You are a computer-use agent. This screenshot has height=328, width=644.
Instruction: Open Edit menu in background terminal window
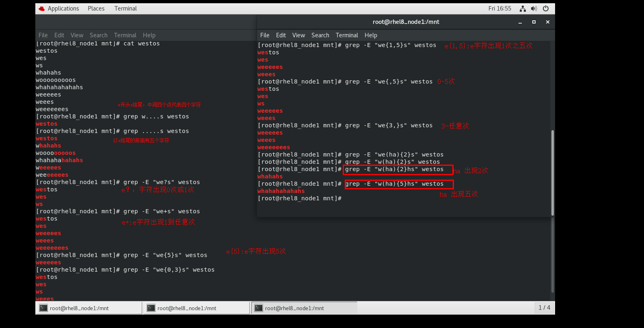coord(59,35)
